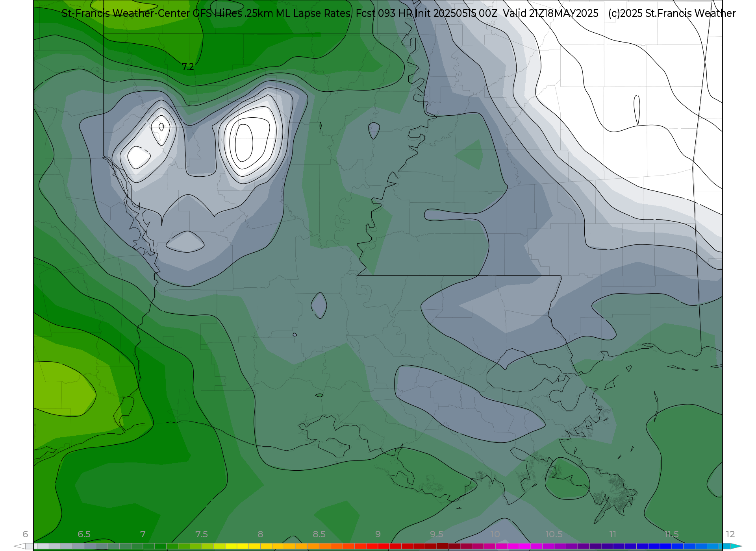Viewport: 756px width, 551px height.
Task: Pick the magenta colorbar swatch
Action: [x=525, y=546]
